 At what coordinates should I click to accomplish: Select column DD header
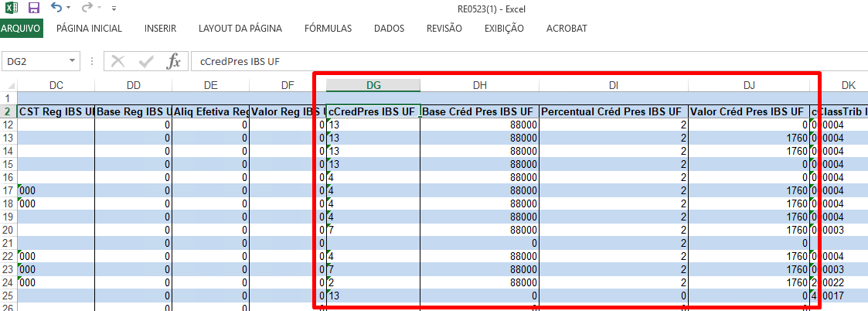click(x=134, y=85)
